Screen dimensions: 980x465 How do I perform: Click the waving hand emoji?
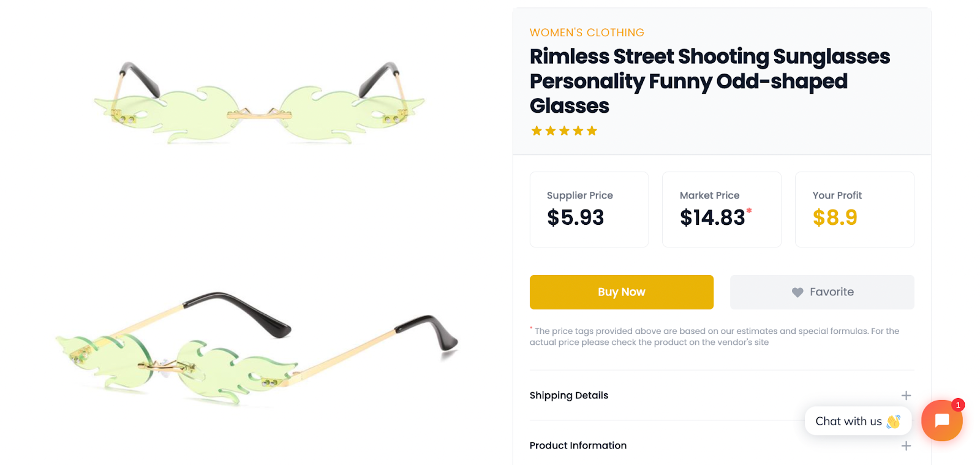pyautogui.click(x=893, y=422)
